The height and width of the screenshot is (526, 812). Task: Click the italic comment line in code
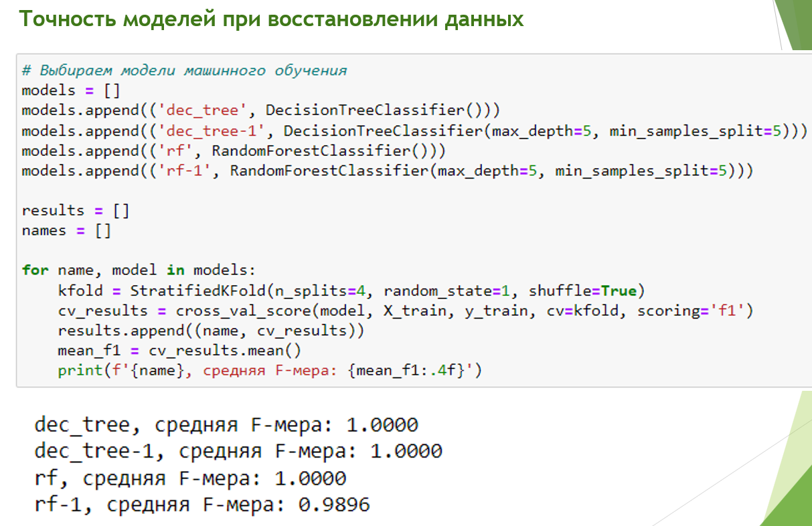click(184, 70)
